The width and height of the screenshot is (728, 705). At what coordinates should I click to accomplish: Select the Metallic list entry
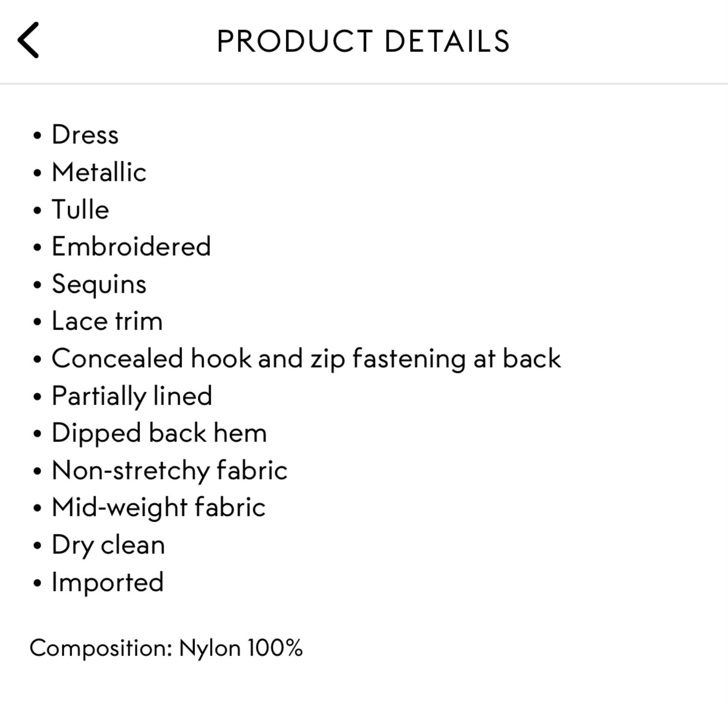99,172
